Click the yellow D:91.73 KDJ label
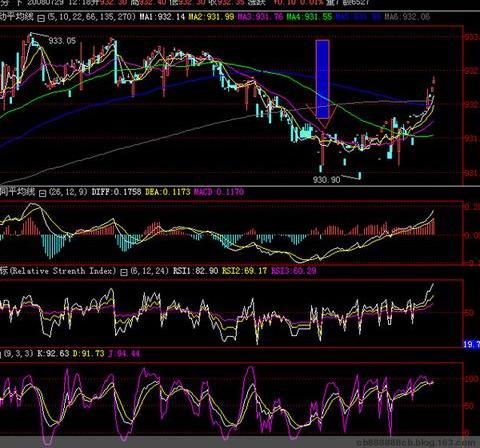This screenshot has height=448, width=480. click(x=89, y=353)
